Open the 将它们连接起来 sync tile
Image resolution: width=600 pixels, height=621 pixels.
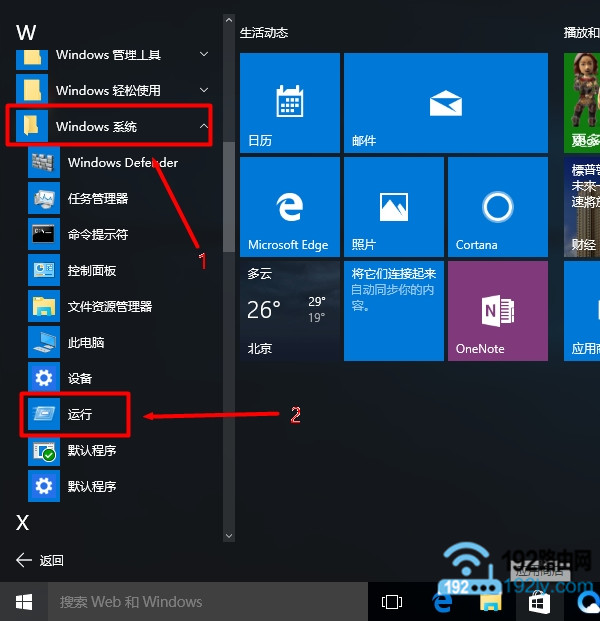(x=394, y=311)
